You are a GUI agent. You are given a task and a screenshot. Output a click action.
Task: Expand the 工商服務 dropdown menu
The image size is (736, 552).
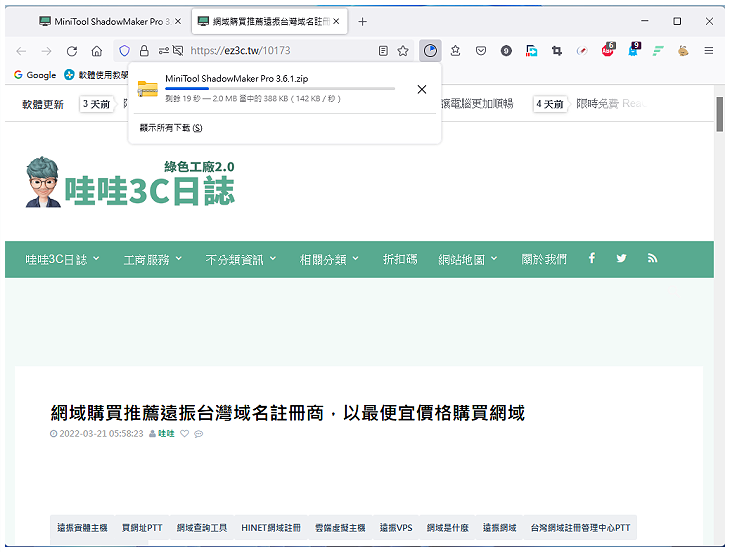point(153,260)
